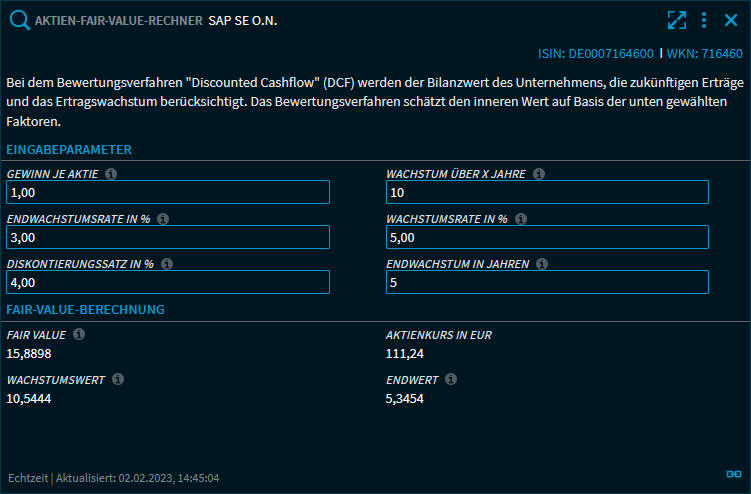Open the Fair Value info tooltip icon

point(79,335)
